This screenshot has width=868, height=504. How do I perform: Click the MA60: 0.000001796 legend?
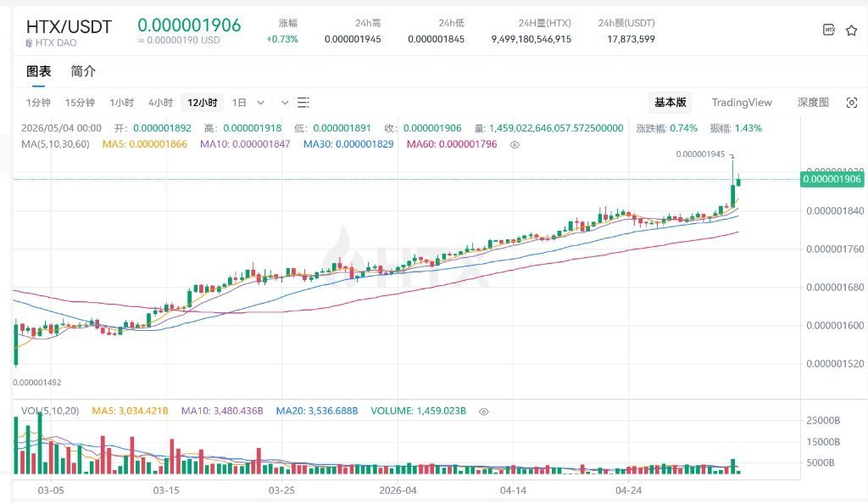[452, 144]
